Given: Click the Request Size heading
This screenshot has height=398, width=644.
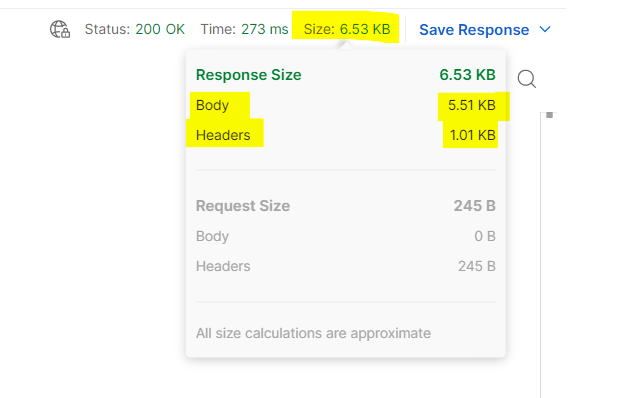Looking at the screenshot, I should [243, 206].
